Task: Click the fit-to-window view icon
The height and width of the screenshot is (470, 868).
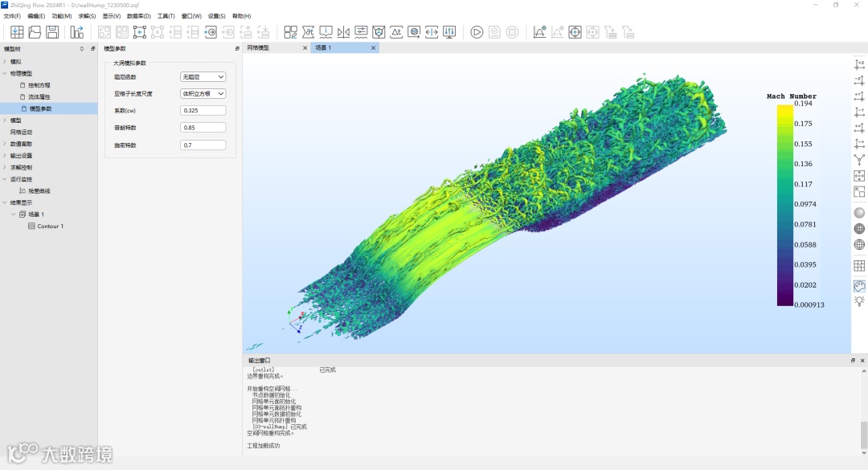Action: tap(859, 176)
